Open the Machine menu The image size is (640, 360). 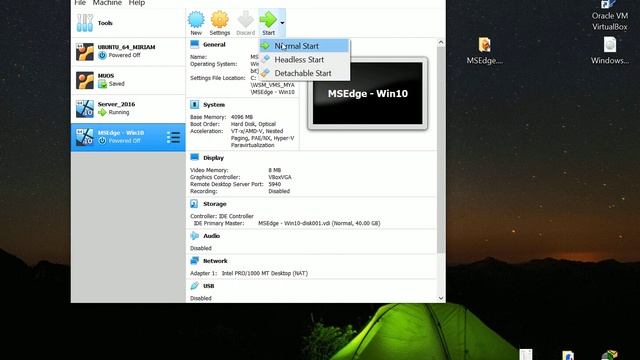[x=107, y=3]
